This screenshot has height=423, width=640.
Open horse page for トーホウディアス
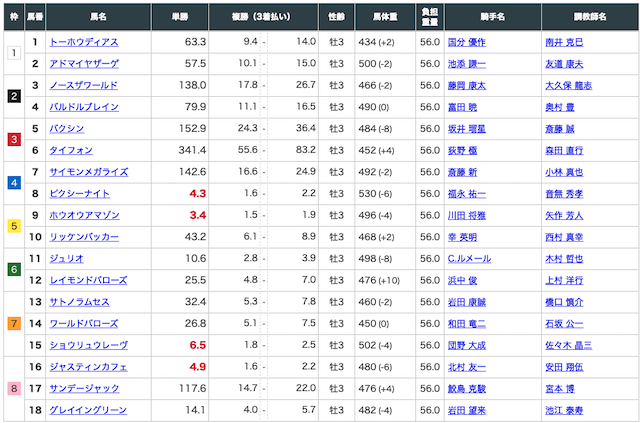84,42
